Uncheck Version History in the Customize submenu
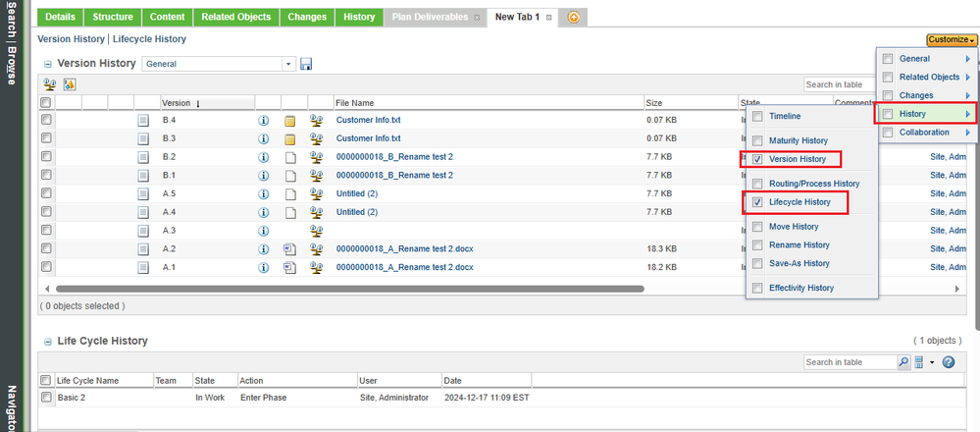Image resolution: width=980 pixels, height=432 pixels. [x=757, y=159]
